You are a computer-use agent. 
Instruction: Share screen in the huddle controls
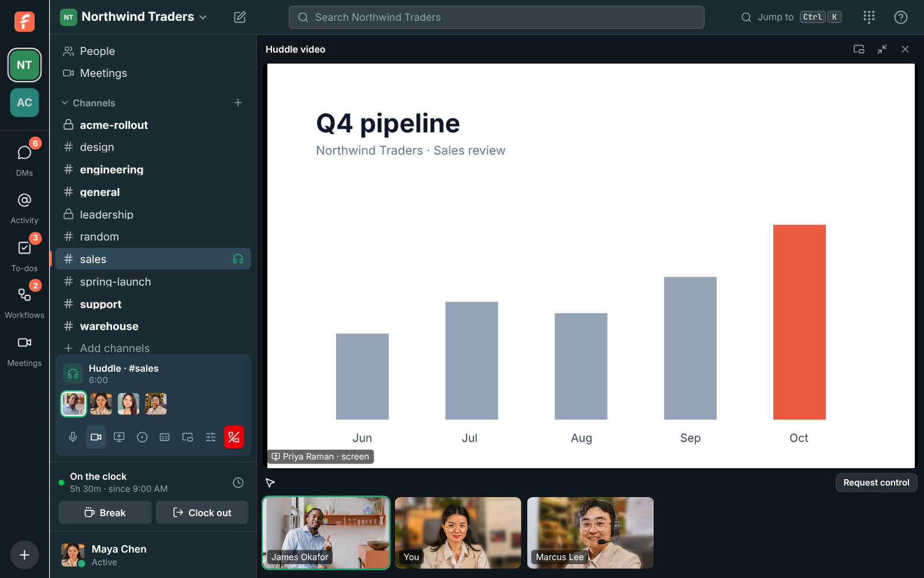[x=119, y=437]
